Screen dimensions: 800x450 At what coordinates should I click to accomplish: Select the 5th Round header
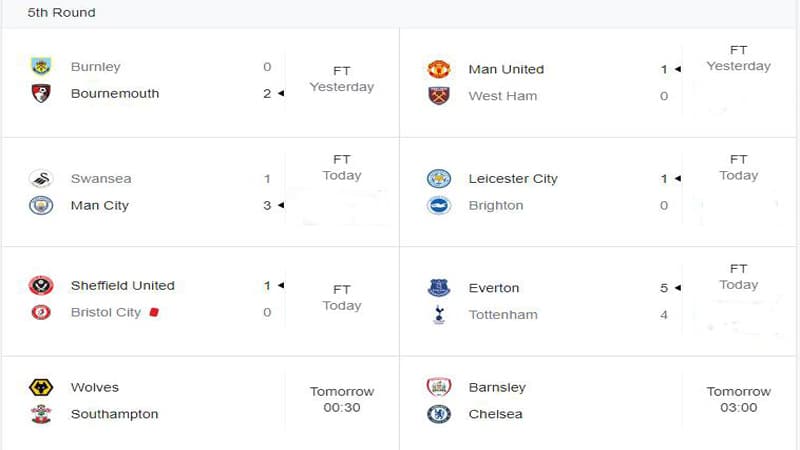coord(61,12)
